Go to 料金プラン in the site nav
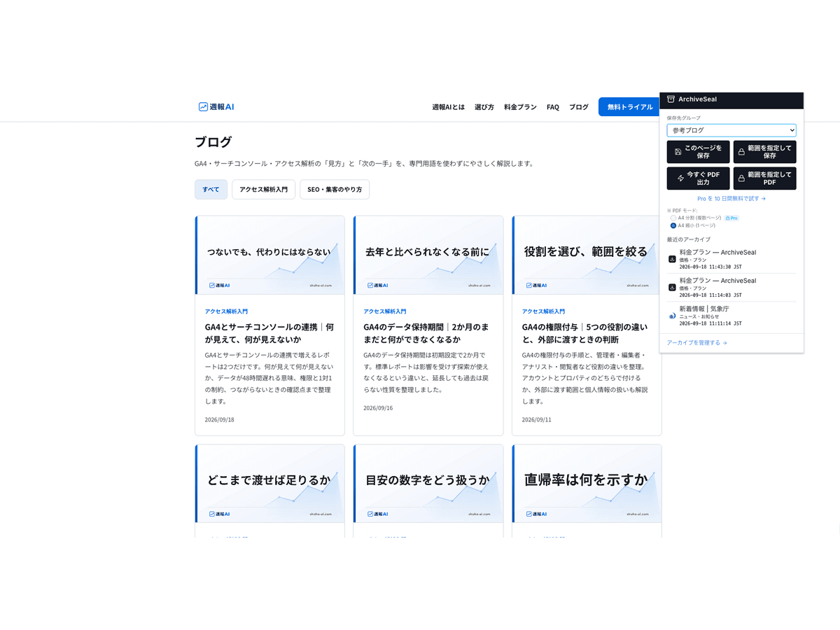The height and width of the screenshot is (630, 840). click(520, 107)
